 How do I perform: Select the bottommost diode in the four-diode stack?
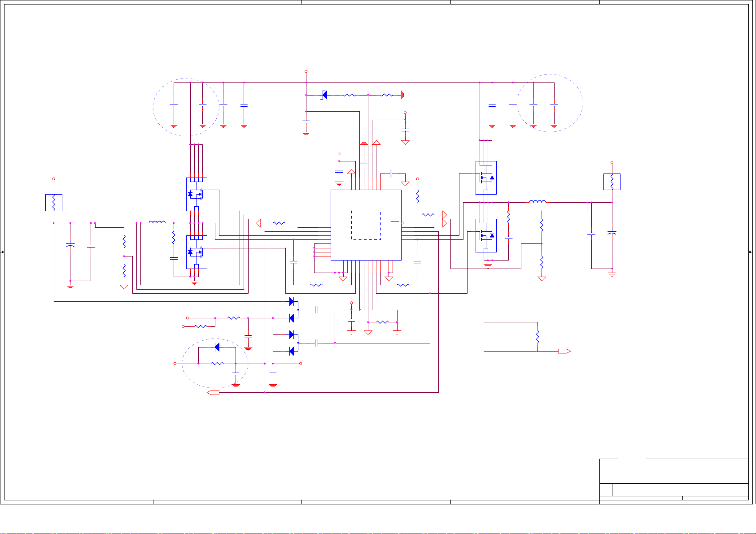[292, 351]
